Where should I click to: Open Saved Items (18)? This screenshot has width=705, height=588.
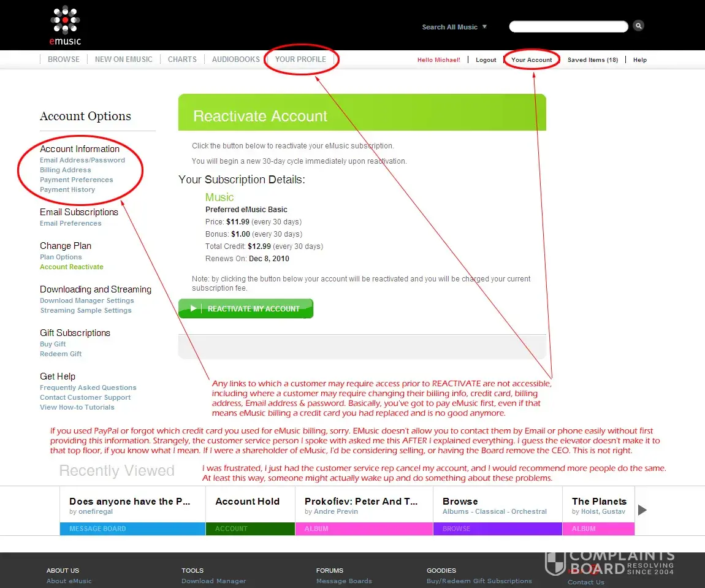tap(593, 60)
